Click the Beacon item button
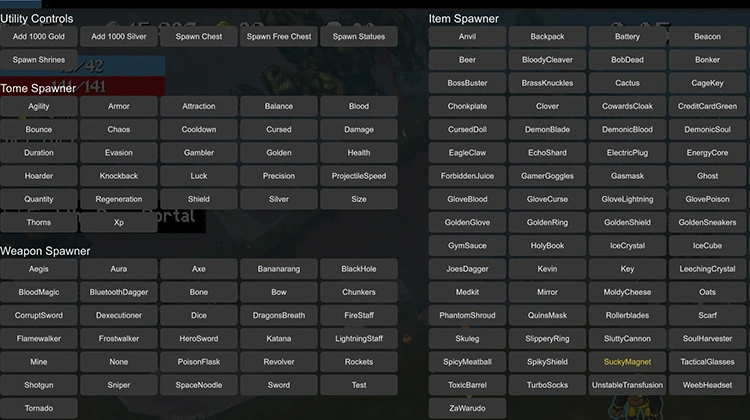Screen dimensions: 750x420 pos(707,36)
